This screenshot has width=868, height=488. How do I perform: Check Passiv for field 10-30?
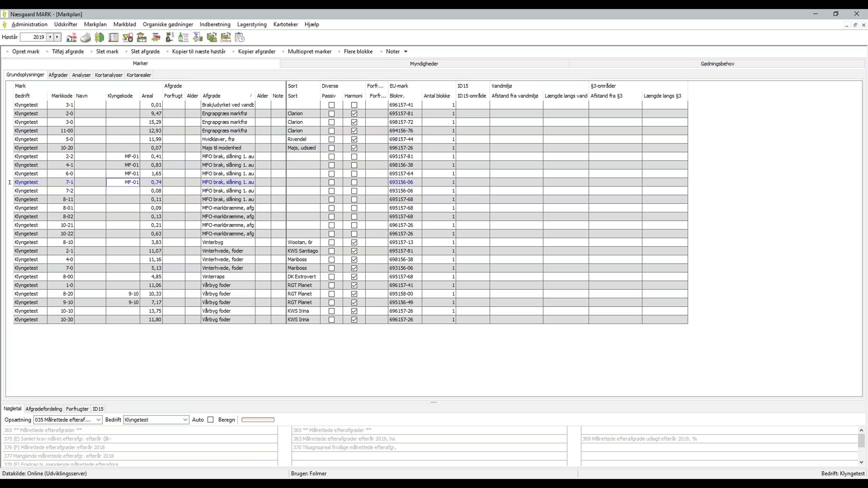pos(331,320)
